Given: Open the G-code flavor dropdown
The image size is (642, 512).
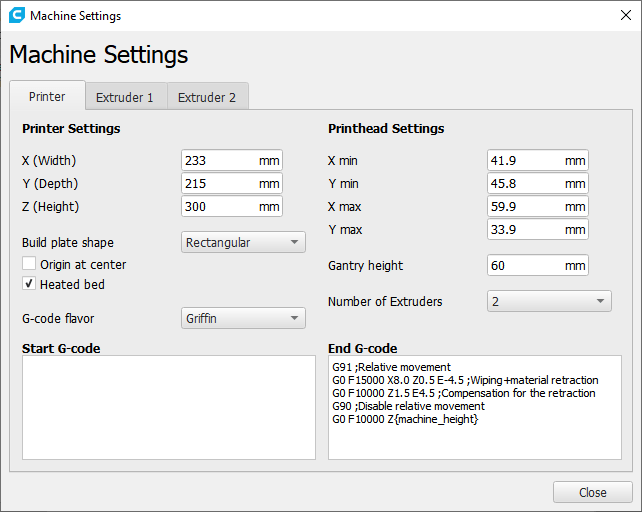Looking at the screenshot, I should click(243, 318).
